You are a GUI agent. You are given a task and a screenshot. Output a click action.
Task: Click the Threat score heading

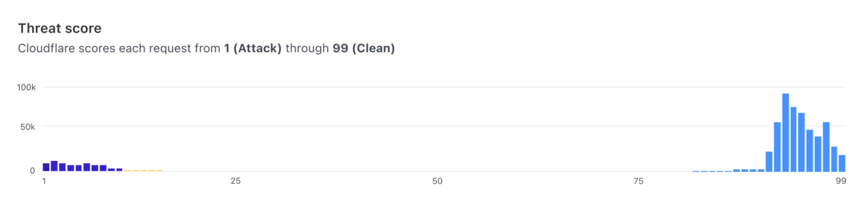[60, 29]
